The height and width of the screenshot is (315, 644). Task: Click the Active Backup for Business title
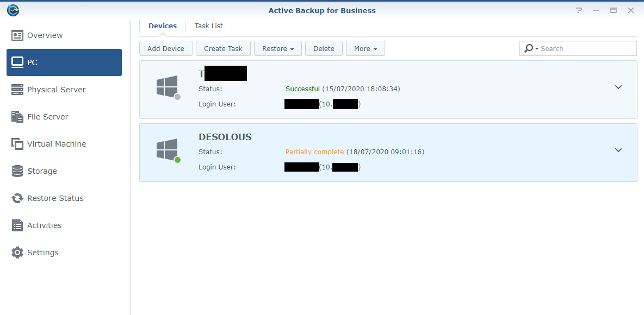pos(322,11)
